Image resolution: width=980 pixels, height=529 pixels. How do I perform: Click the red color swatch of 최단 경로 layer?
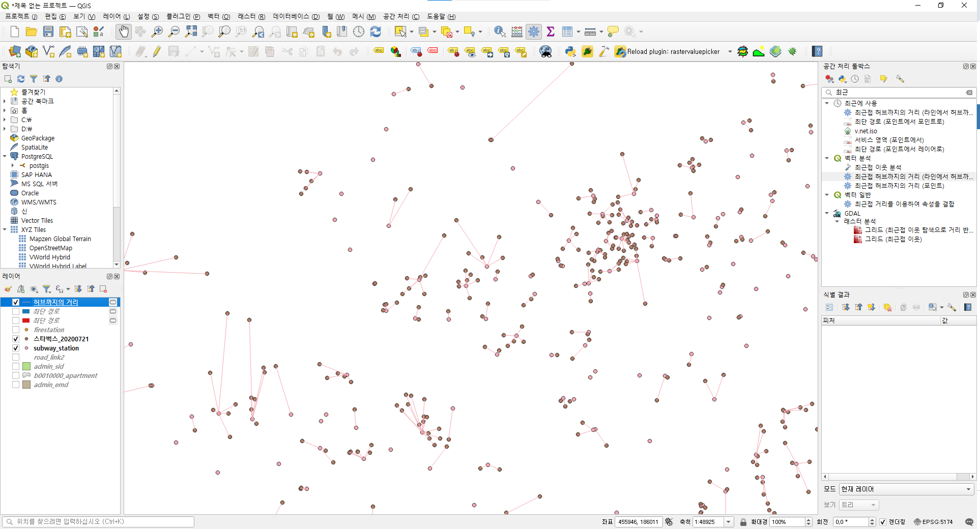(25, 320)
